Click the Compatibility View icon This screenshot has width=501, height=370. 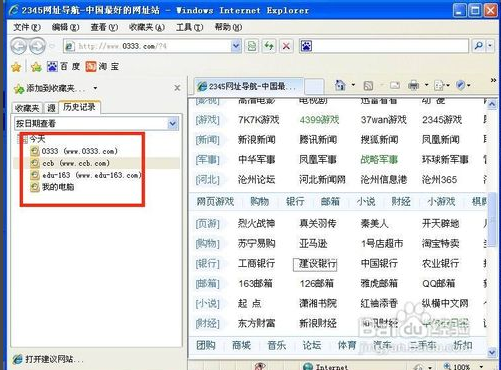click(252, 46)
